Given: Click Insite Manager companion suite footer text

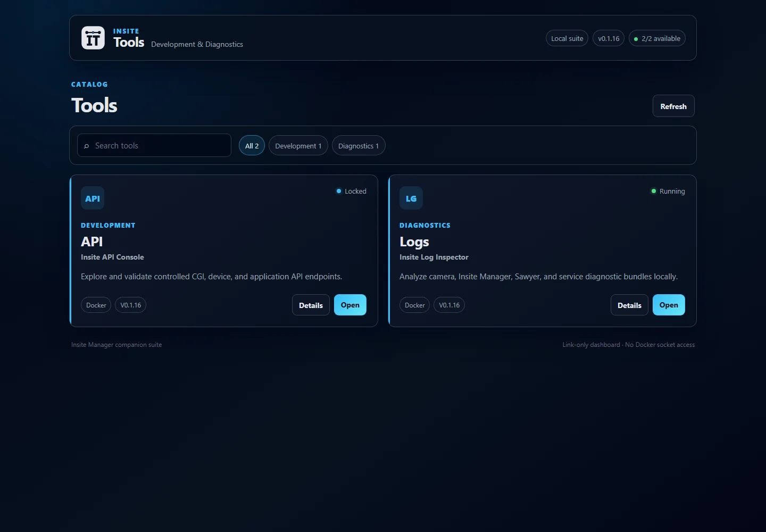Looking at the screenshot, I should tap(116, 345).
